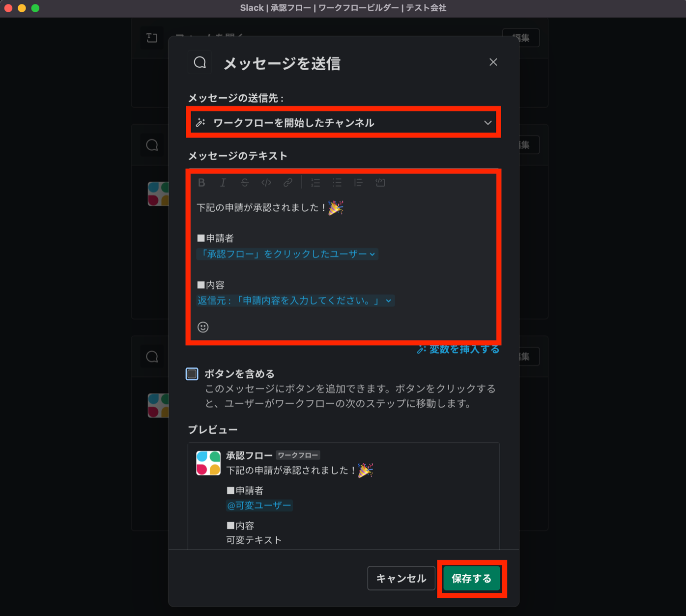
Task: Click the speech bubble icon in dialog header
Action: coord(200,62)
